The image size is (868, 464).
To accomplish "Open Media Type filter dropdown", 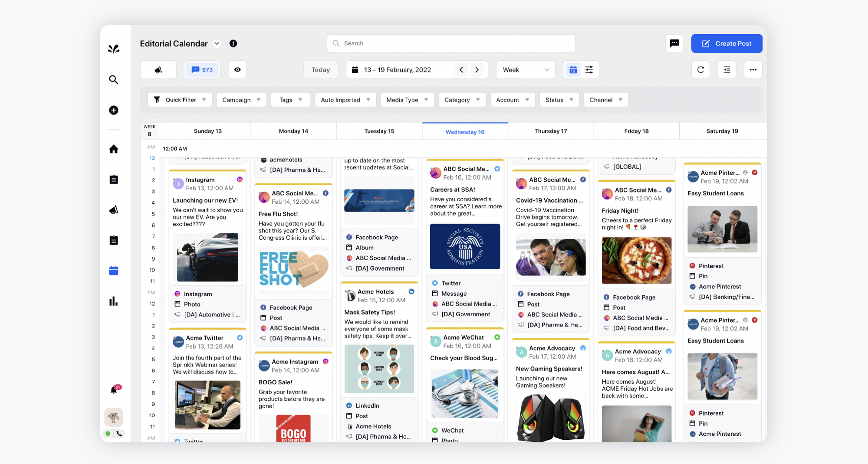I will (407, 100).
